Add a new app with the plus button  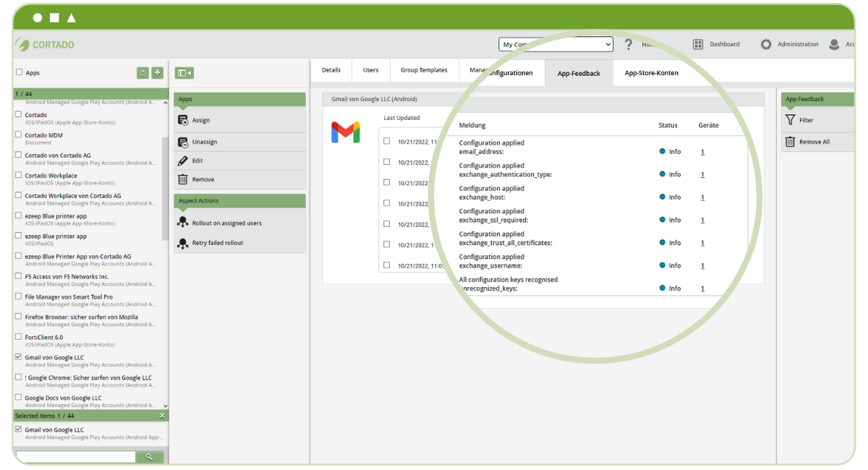click(x=158, y=72)
